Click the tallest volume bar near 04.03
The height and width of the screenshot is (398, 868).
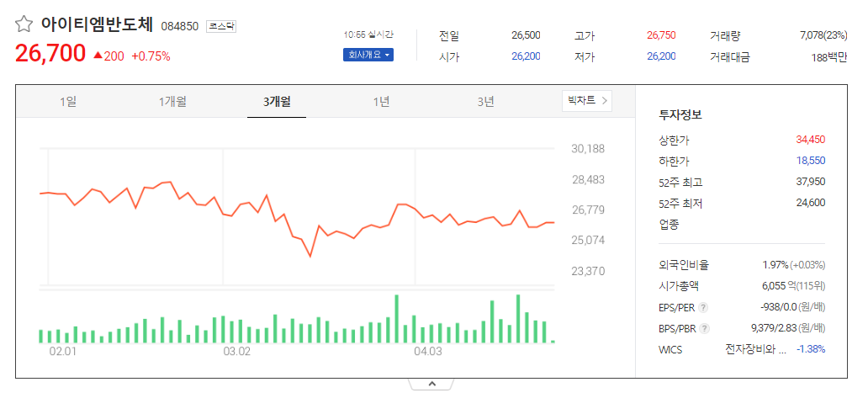point(396,319)
